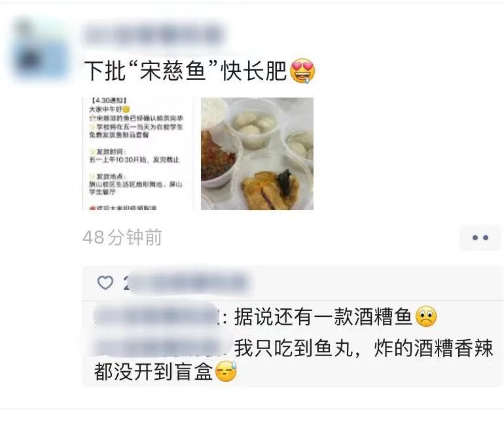The width and height of the screenshot is (504, 421).
Task: Tap the heart like icon
Action: [105, 283]
